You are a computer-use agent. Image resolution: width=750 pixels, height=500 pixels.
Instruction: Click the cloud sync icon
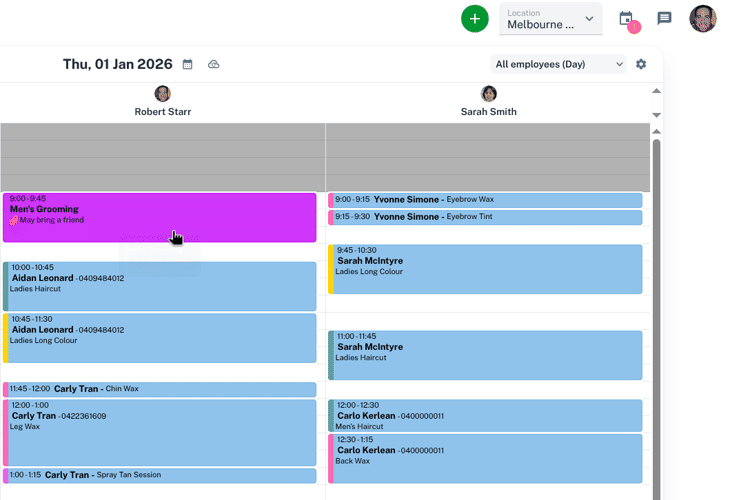213,65
